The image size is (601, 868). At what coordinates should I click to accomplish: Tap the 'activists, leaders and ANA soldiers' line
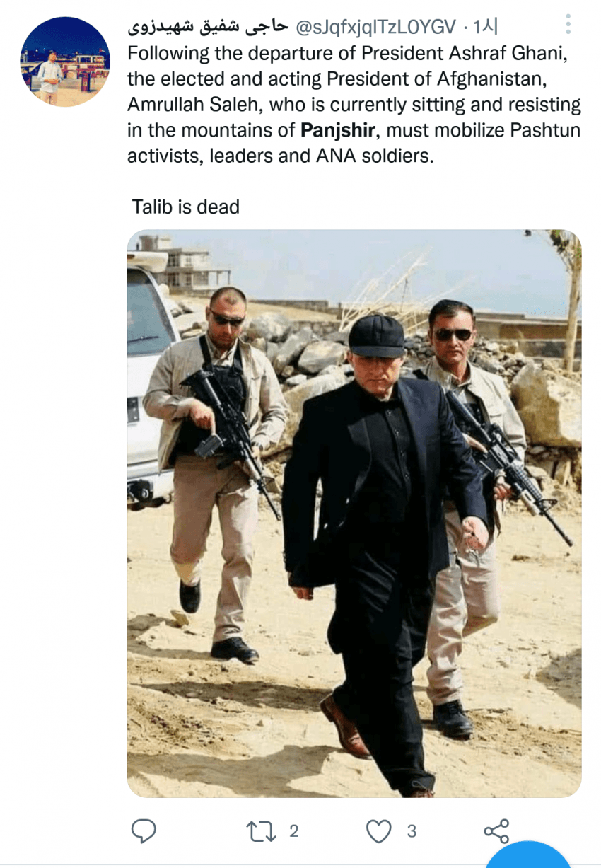pos(280,156)
